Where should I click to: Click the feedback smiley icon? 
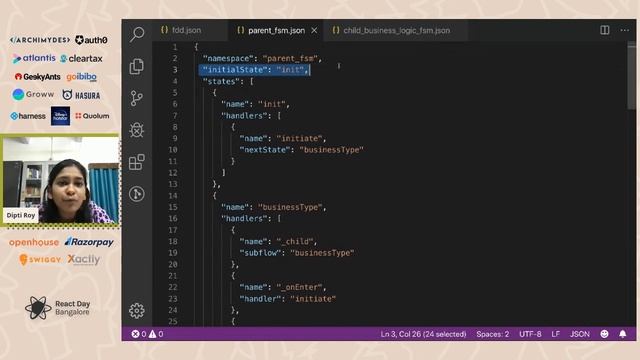(604, 334)
